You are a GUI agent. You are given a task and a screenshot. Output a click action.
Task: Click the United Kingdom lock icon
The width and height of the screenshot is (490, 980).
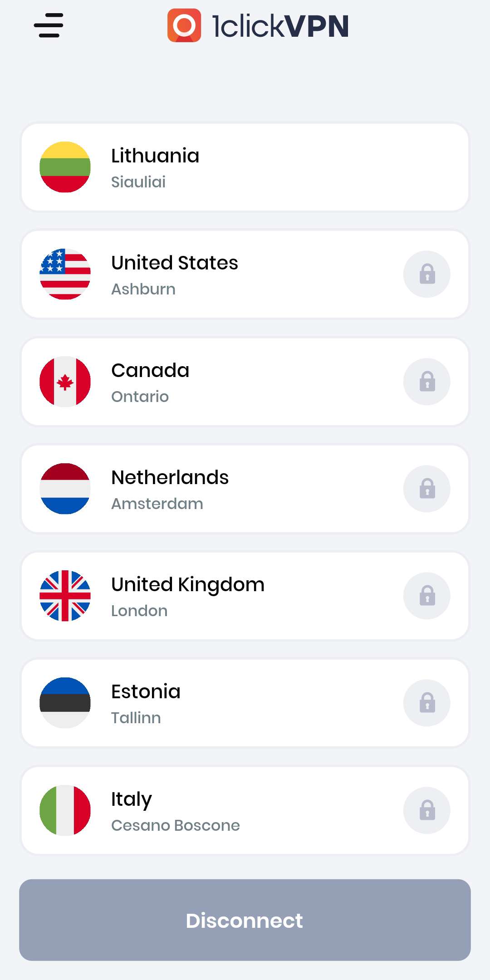[426, 596]
